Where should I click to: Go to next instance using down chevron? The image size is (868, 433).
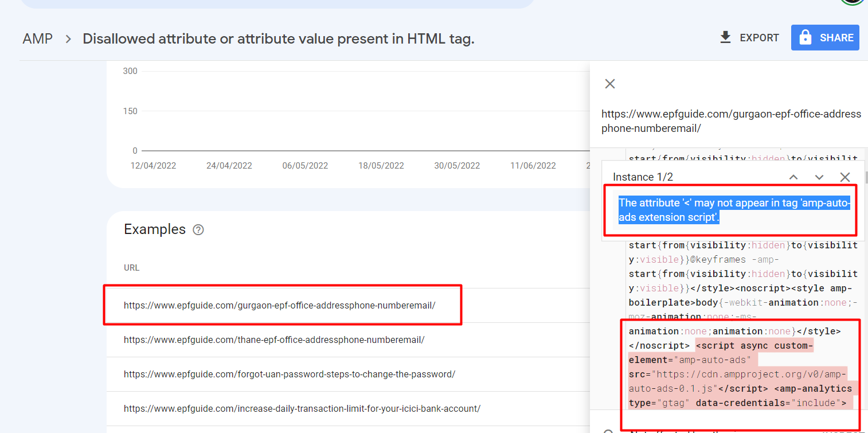[819, 177]
